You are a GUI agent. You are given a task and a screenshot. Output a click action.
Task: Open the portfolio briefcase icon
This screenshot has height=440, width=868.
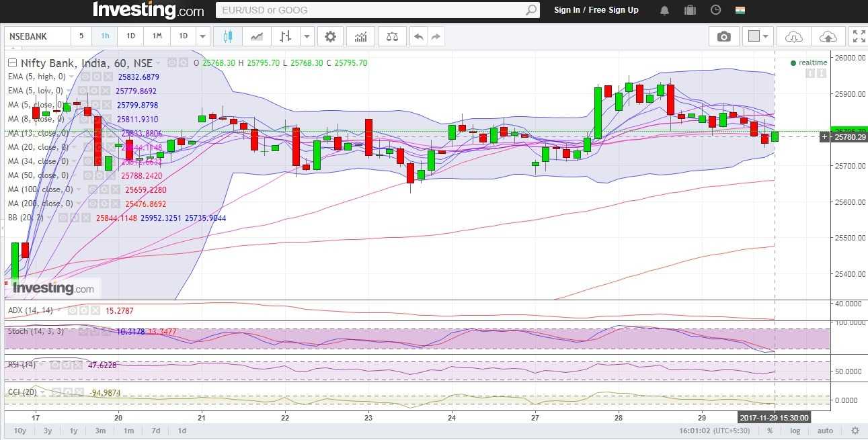coord(690,10)
